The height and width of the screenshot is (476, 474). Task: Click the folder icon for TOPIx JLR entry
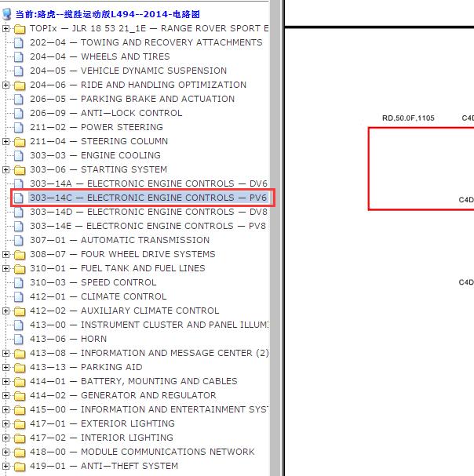[x=20, y=29]
